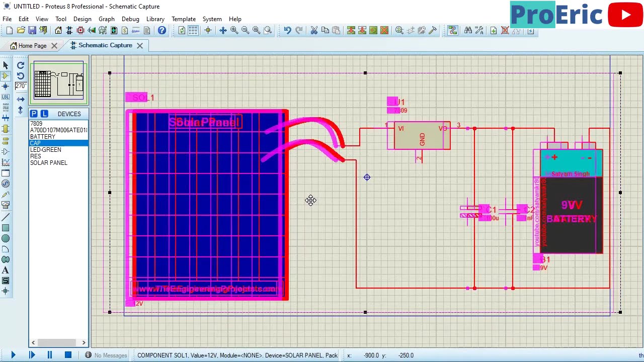Image resolution: width=644 pixels, height=362 pixels.
Task: Click the Rotate Anti-Clockwise icon
Action: [21, 76]
